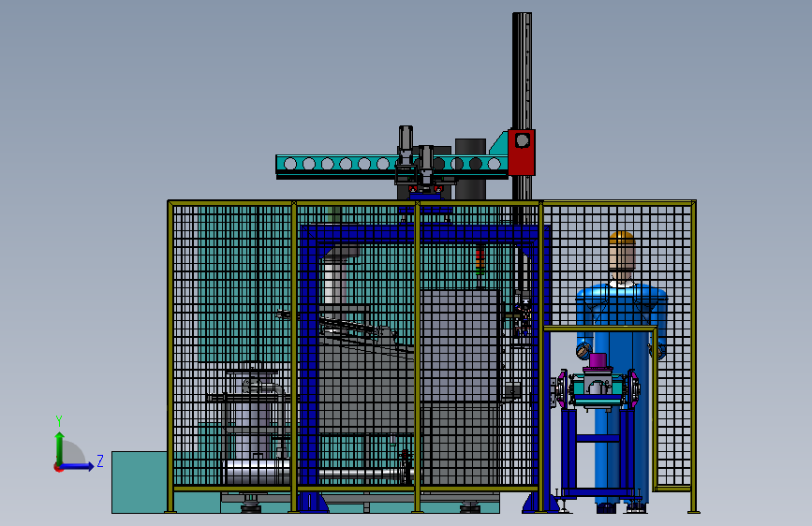The height and width of the screenshot is (526, 812).
Task: Select the magenta part atop the fixture
Action: [598, 361]
